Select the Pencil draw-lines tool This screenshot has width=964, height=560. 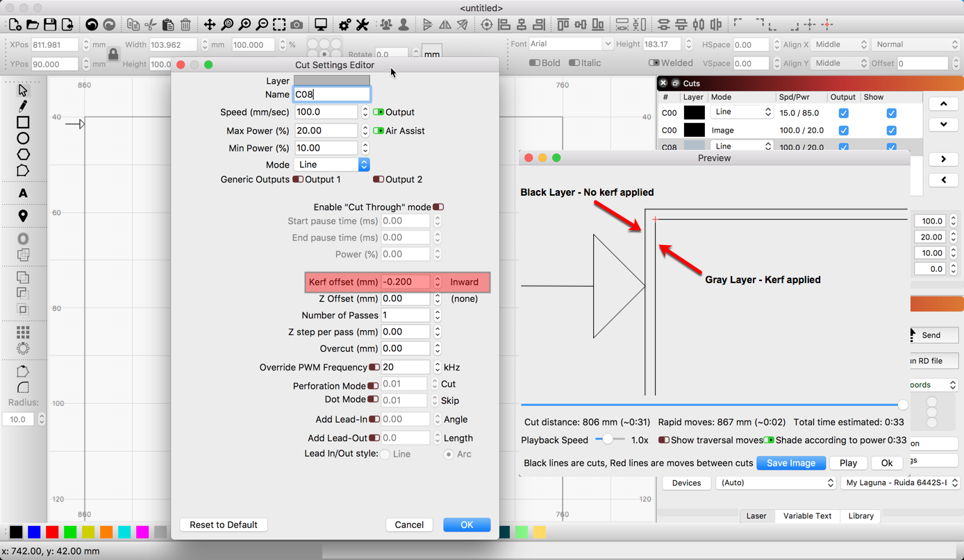point(22,105)
